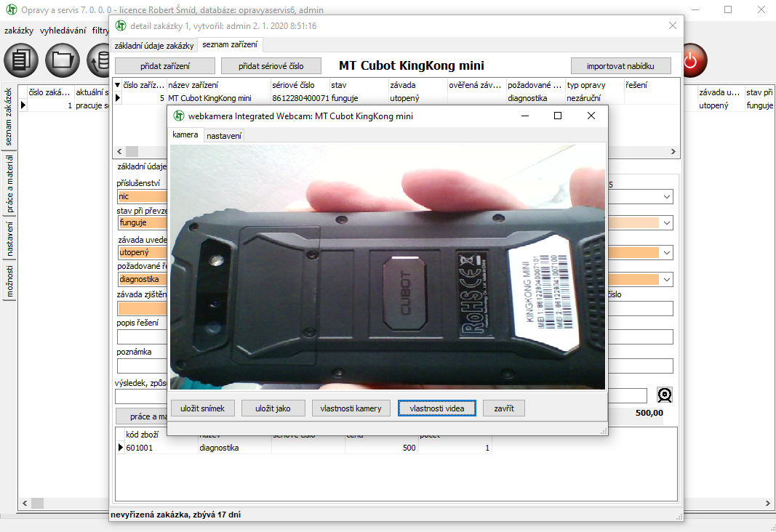Click the řešení column header
Screen dimensions: 776x532
(x=652, y=85)
